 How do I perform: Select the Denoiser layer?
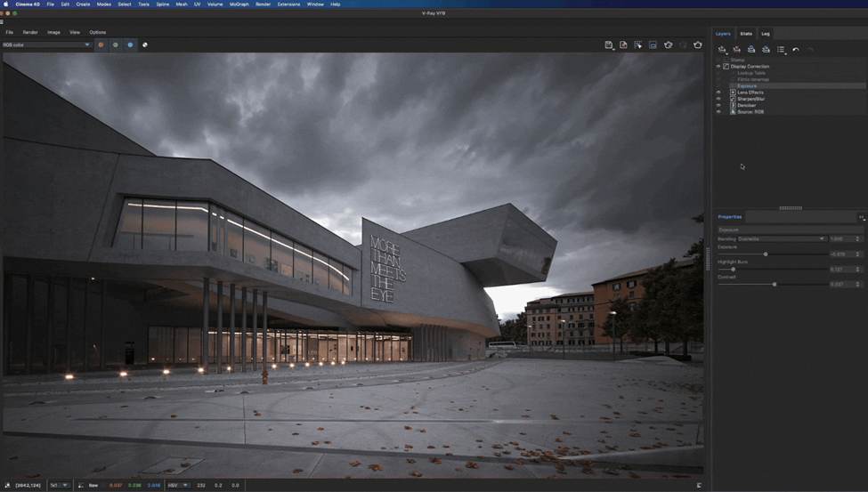click(746, 105)
